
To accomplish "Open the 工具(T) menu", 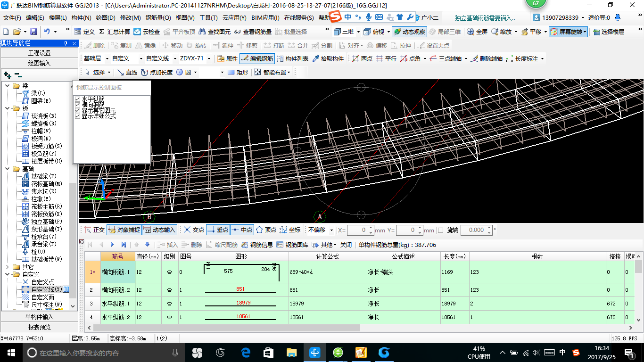I will [x=208, y=18].
